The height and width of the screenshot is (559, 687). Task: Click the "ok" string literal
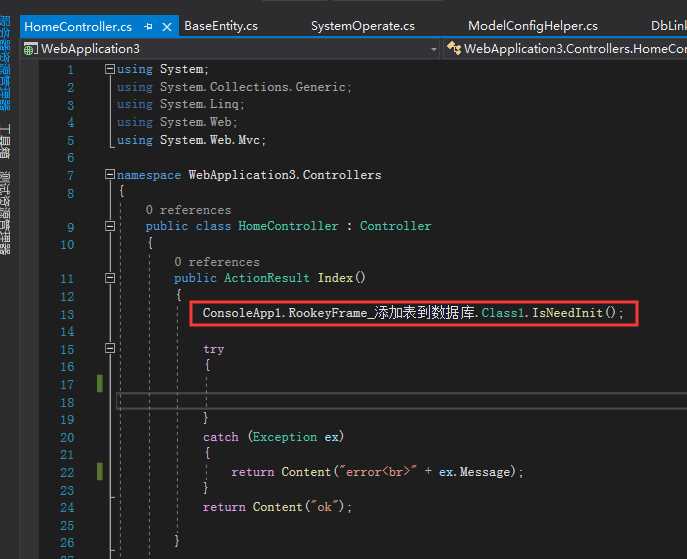tap(324, 507)
